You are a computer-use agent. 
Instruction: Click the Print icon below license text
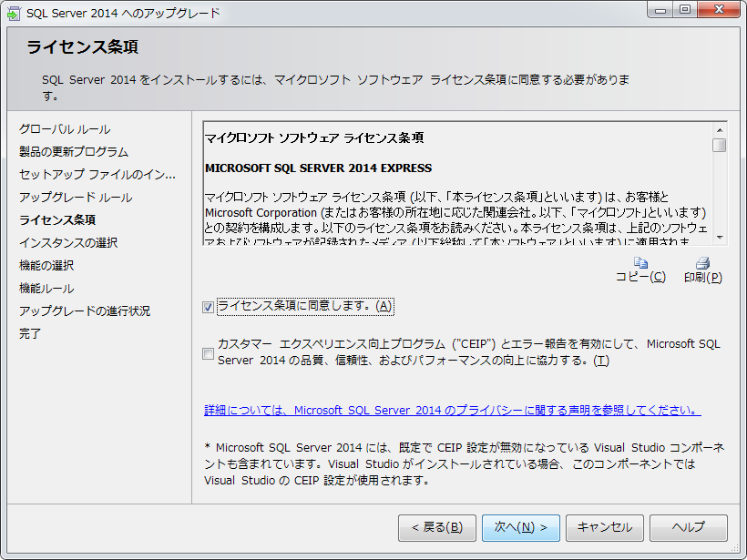pyautogui.click(x=702, y=263)
